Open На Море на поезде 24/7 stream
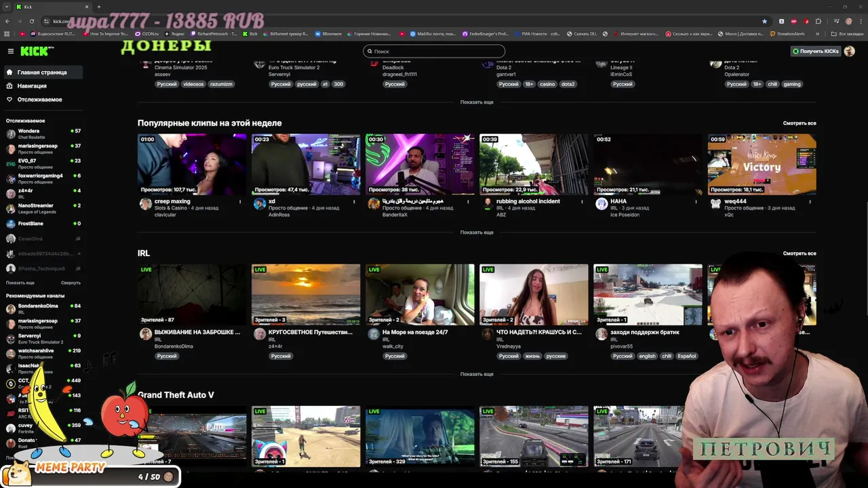Image resolution: width=868 pixels, height=488 pixels. [x=420, y=295]
